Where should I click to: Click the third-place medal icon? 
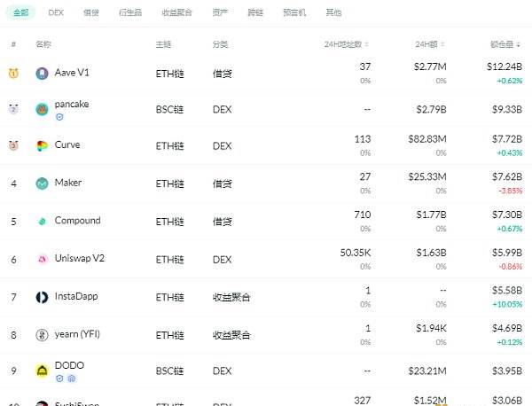click(13, 145)
